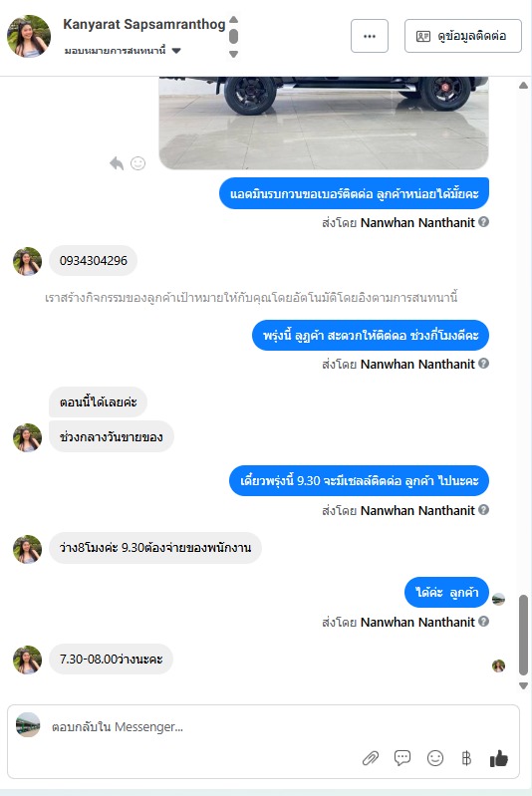This screenshot has width=532, height=796.
Task: Click help icon next to first Nanwhan Nanthanit
Action: point(484,222)
